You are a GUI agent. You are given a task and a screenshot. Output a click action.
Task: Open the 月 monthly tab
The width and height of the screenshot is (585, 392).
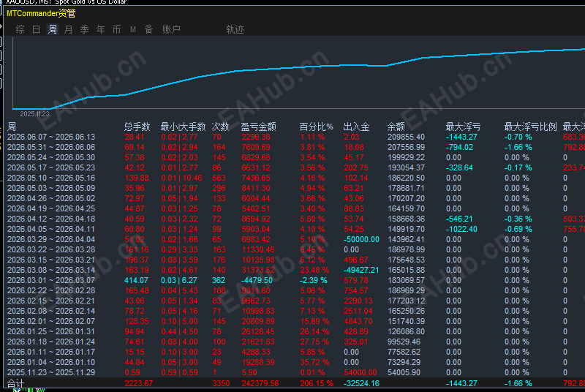click(x=68, y=29)
